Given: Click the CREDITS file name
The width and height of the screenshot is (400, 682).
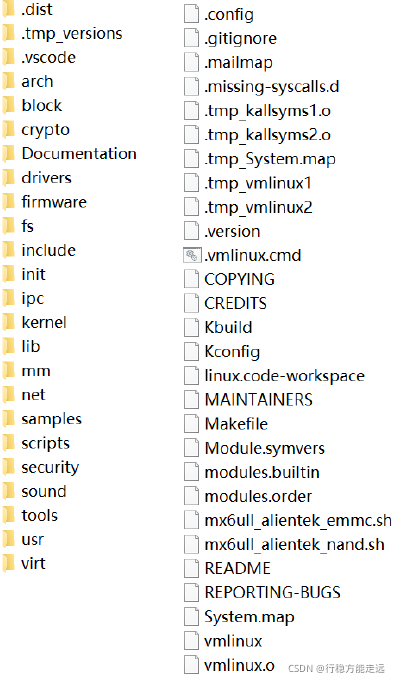Looking at the screenshot, I should 236,303.
